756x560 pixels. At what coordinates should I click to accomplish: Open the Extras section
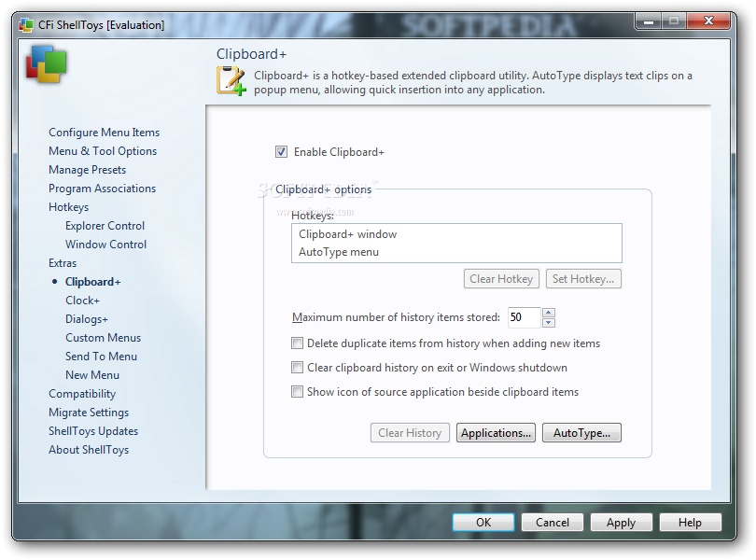(x=63, y=263)
